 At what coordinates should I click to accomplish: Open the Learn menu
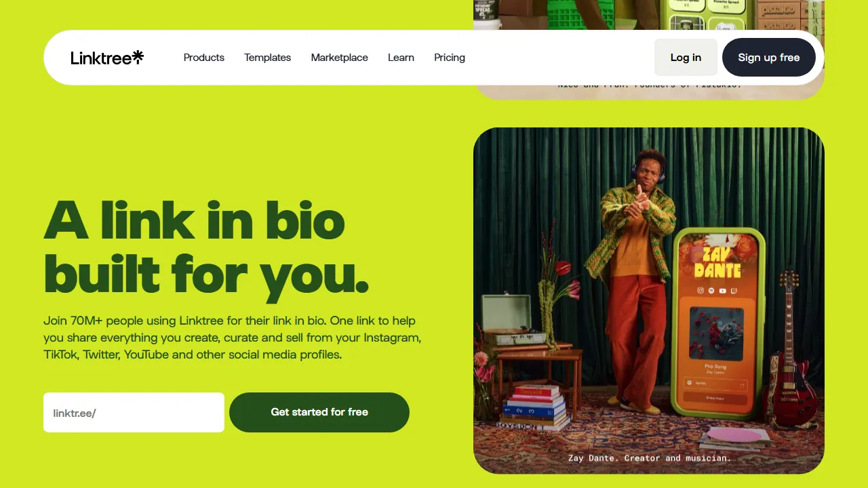point(401,58)
